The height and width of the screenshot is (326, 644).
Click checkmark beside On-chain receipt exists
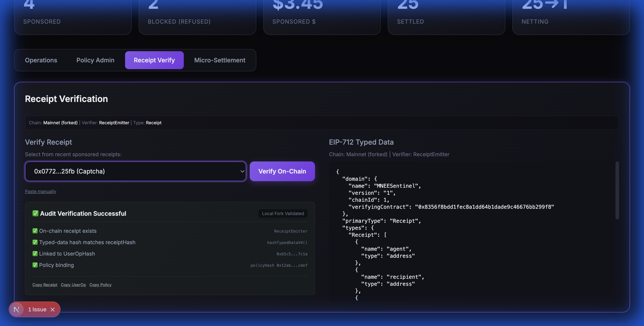pos(35,231)
